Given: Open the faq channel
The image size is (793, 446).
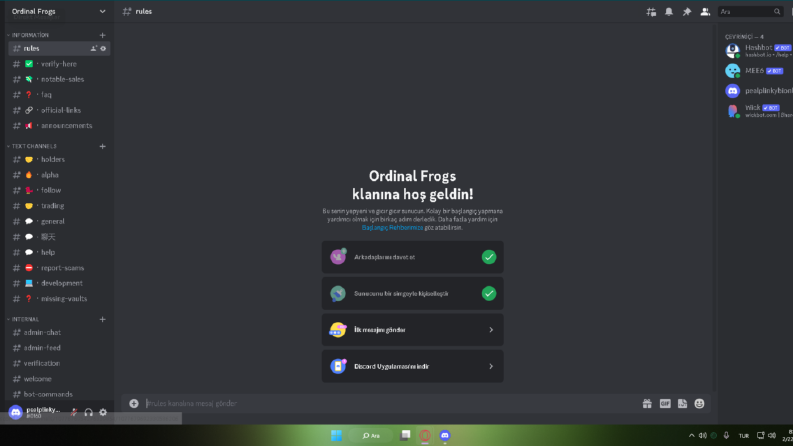Looking at the screenshot, I should tap(59, 95).
